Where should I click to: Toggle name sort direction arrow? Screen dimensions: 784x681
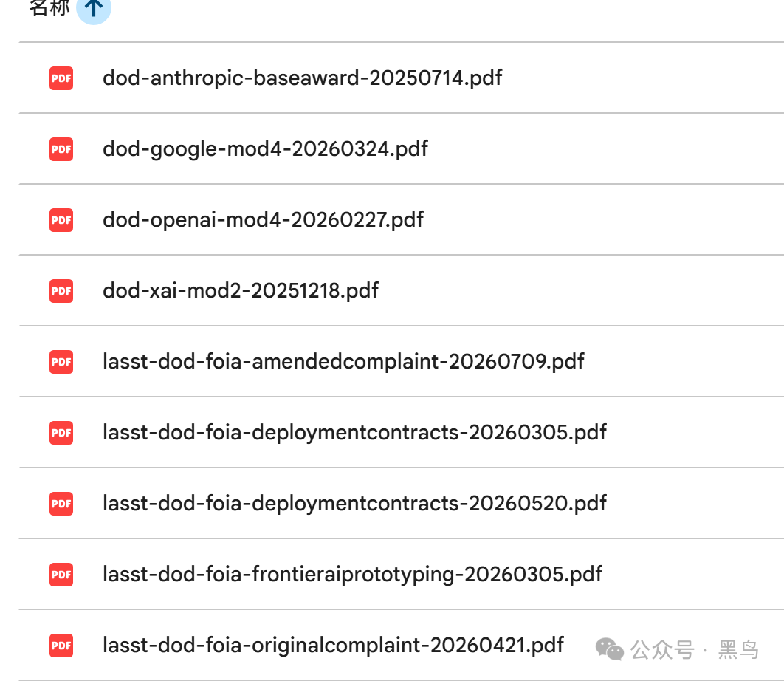94,8
